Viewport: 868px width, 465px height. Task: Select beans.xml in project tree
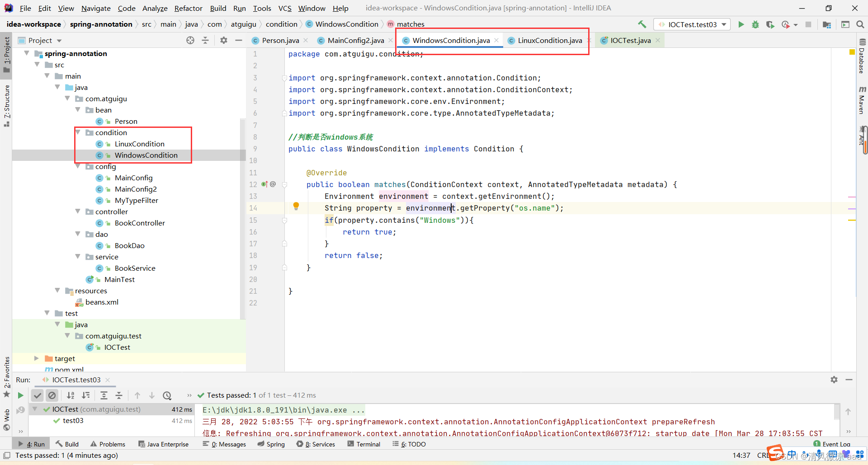102,302
